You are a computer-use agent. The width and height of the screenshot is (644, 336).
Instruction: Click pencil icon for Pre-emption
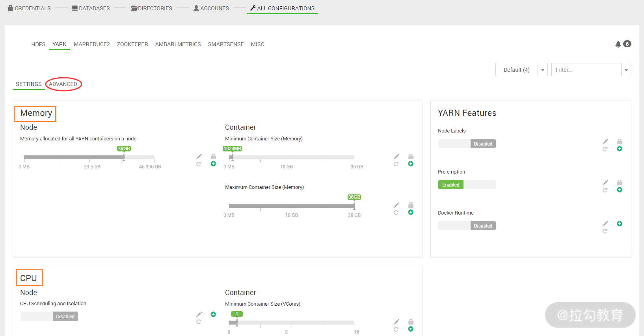[605, 183]
